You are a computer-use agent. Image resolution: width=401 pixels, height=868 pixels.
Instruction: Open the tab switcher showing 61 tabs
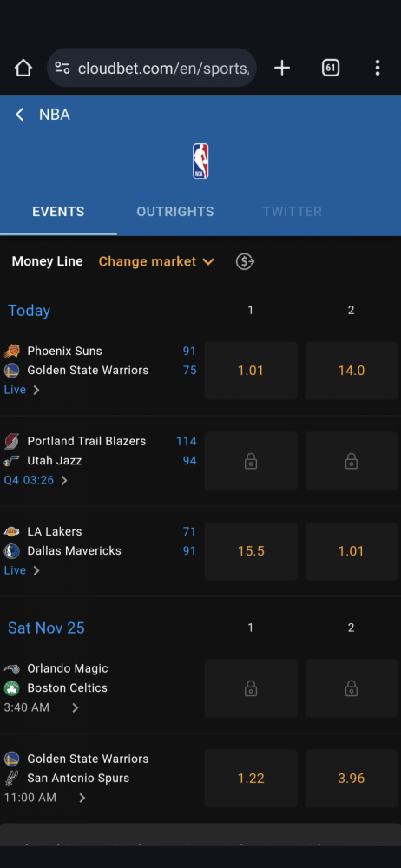coord(330,68)
